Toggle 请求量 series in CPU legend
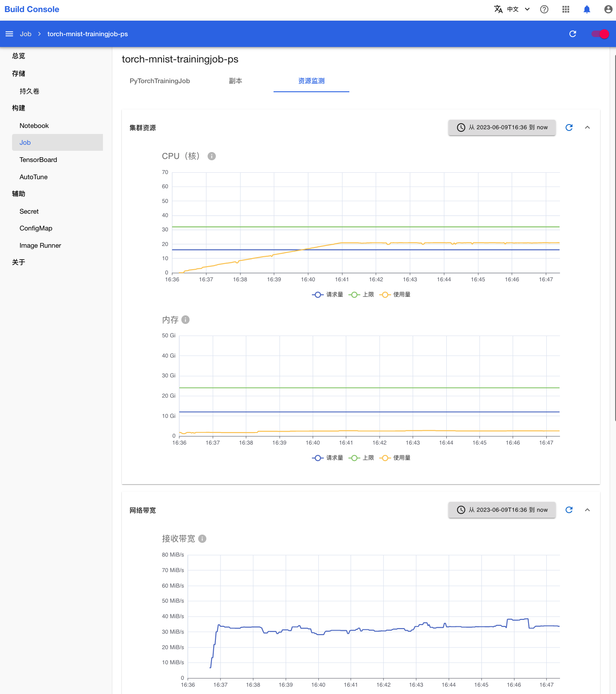This screenshot has width=616, height=694. point(327,295)
